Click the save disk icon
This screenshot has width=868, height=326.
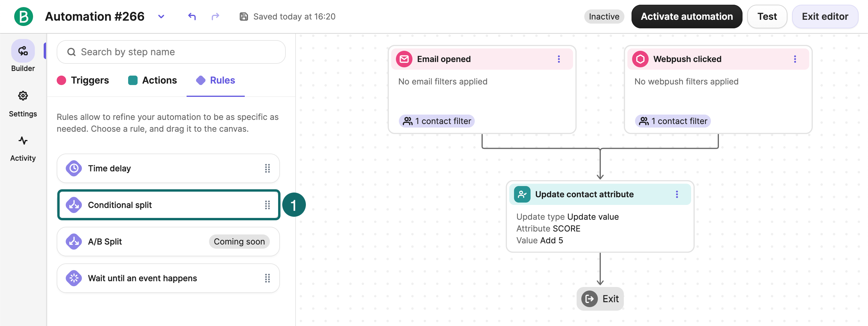point(244,17)
